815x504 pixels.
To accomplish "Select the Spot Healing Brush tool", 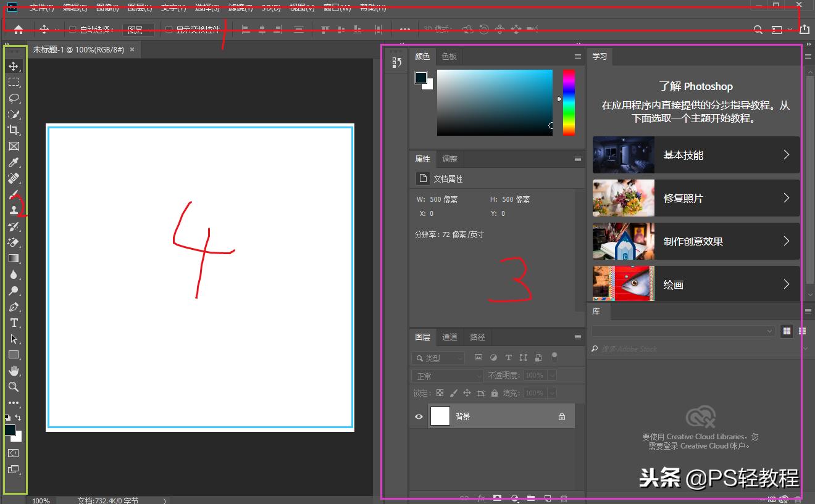I will (x=14, y=178).
